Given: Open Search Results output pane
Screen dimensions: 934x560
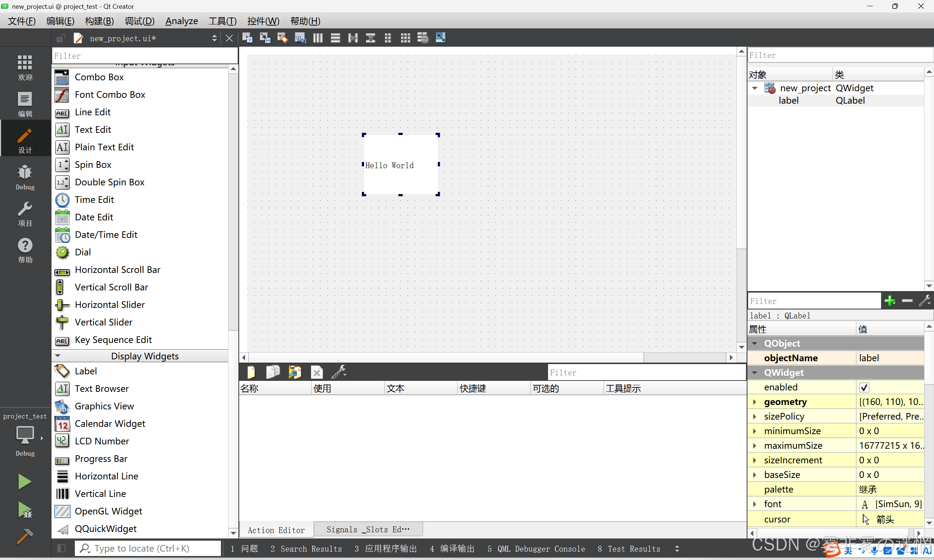Looking at the screenshot, I should (306, 549).
